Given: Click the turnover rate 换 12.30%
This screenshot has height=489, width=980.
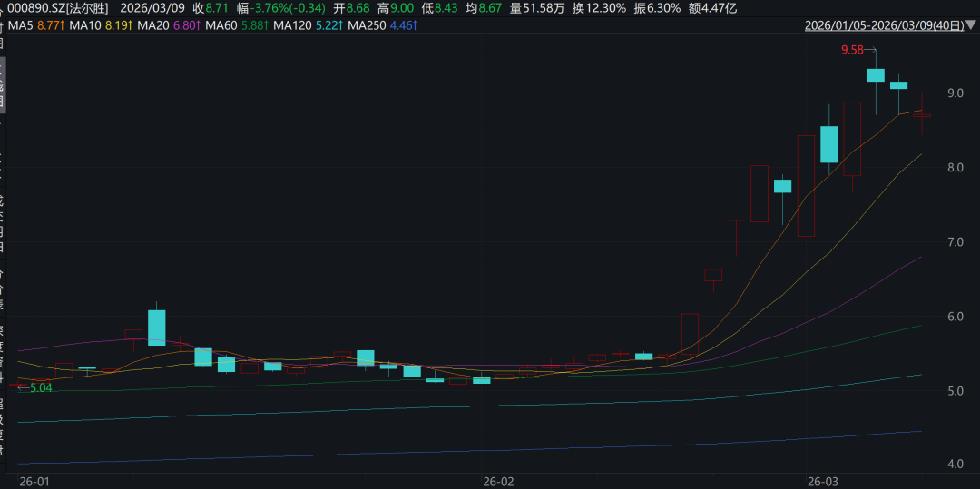Looking at the screenshot, I should click(x=599, y=9).
